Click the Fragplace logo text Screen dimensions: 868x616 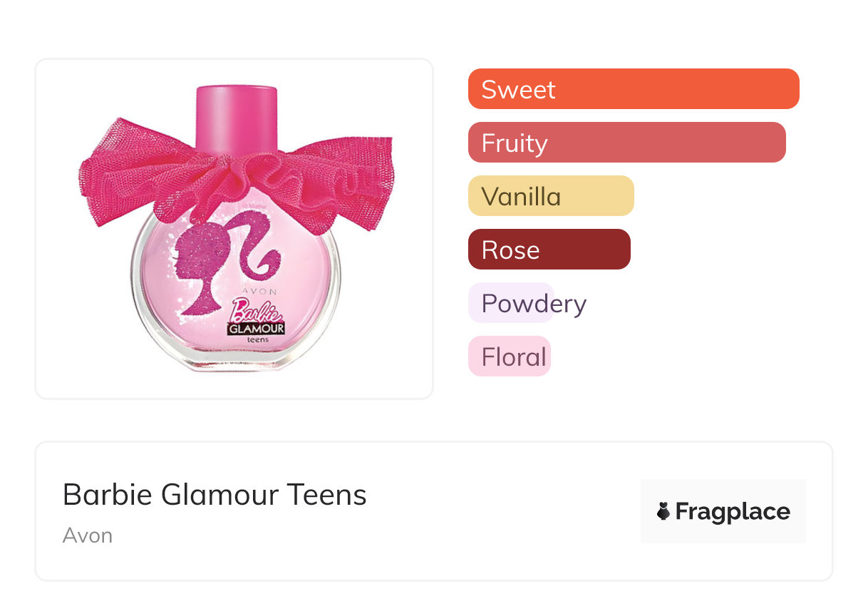coord(733,512)
